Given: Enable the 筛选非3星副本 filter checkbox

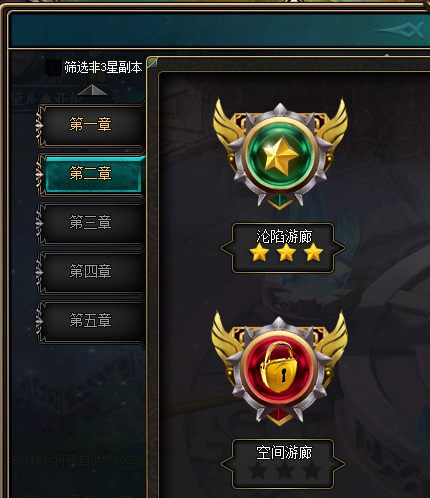Looking at the screenshot, I should click(x=53, y=67).
